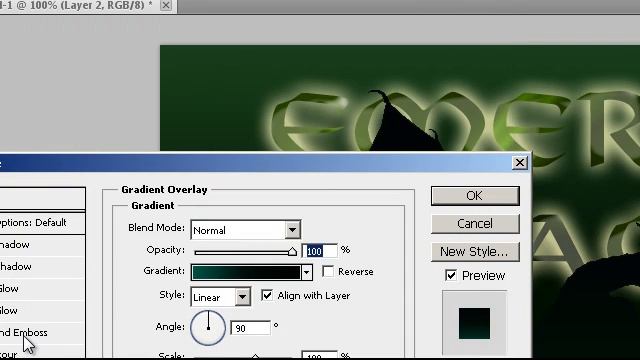
Task: Click the Angle value field showing 90
Action: (250, 328)
